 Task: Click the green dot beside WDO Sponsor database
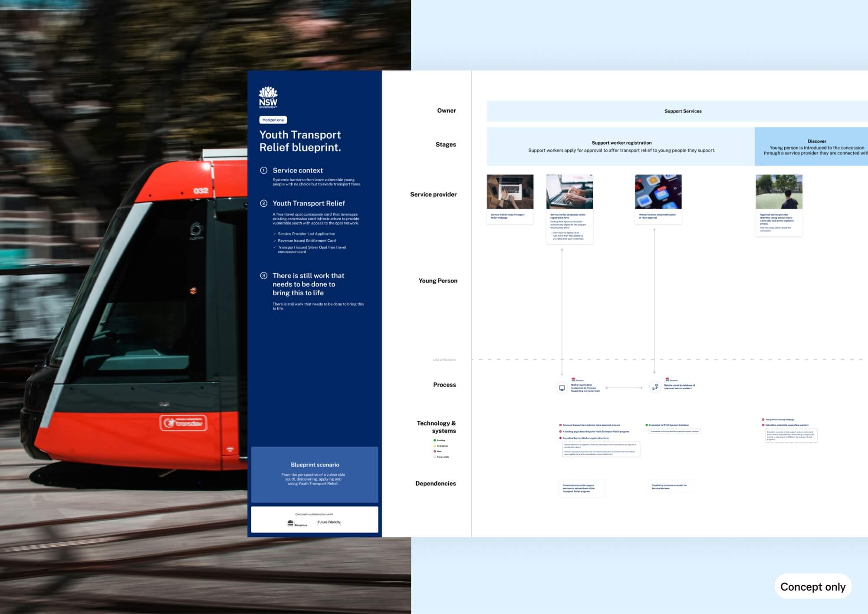click(646, 425)
